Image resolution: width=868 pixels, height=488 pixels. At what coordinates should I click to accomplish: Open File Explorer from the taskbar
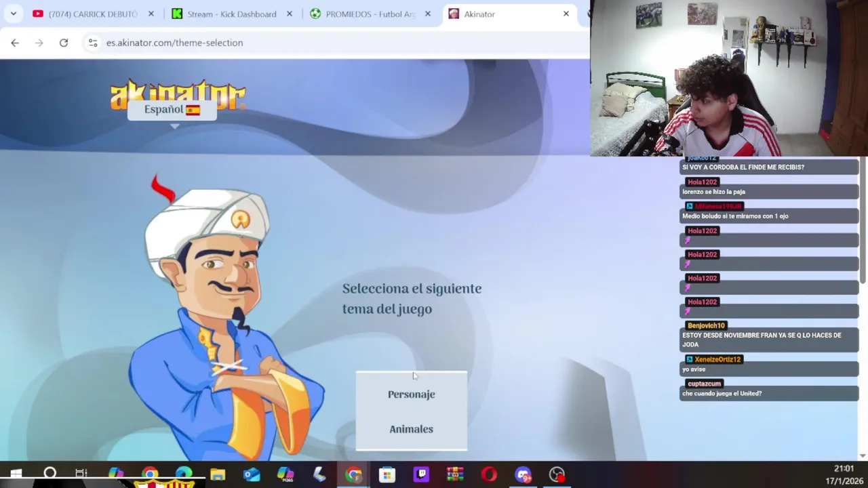(x=218, y=474)
